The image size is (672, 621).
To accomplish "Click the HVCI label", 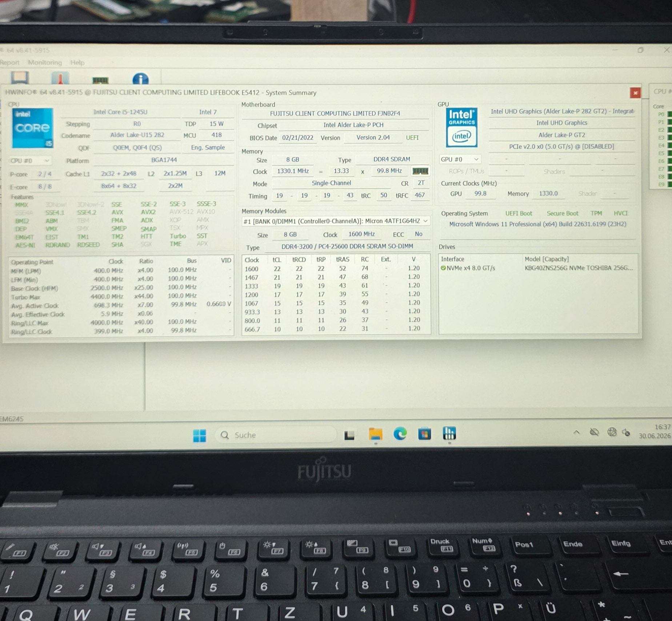I will (x=620, y=213).
